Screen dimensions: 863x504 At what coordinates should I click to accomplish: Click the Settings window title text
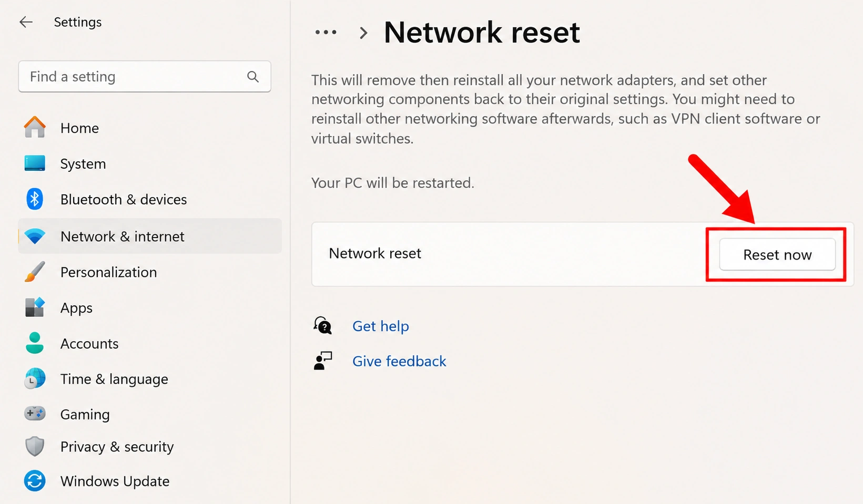[78, 22]
